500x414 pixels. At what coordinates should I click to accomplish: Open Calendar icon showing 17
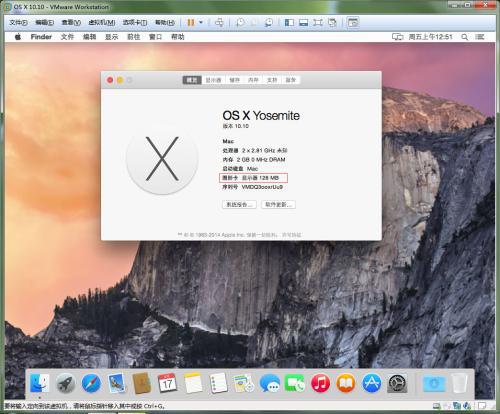pyautogui.click(x=167, y=383)
